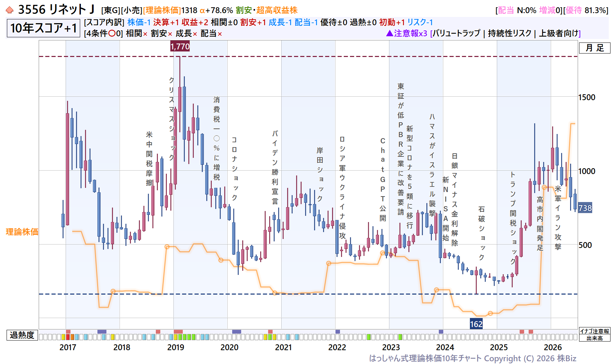Click the 理論株価 orange line label
The width and height of the screenshot is (615, 364).
22,232
